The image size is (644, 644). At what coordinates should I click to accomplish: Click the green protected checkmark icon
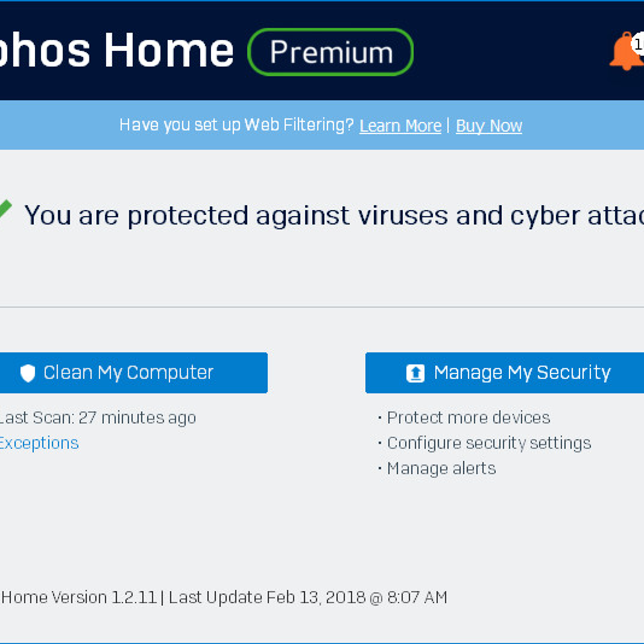(x=5, y=209)
